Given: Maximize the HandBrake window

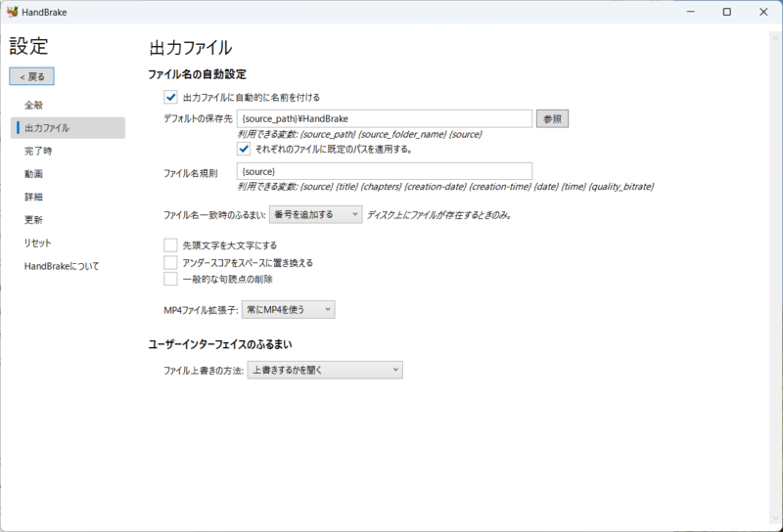Looking at the screenshot, I should pyautogui.click(x=727, y=12).
